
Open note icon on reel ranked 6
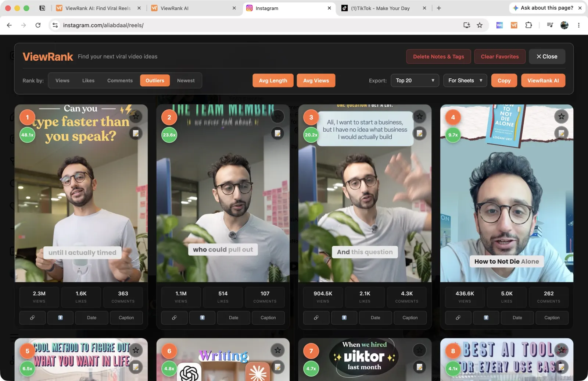point(278,367)
